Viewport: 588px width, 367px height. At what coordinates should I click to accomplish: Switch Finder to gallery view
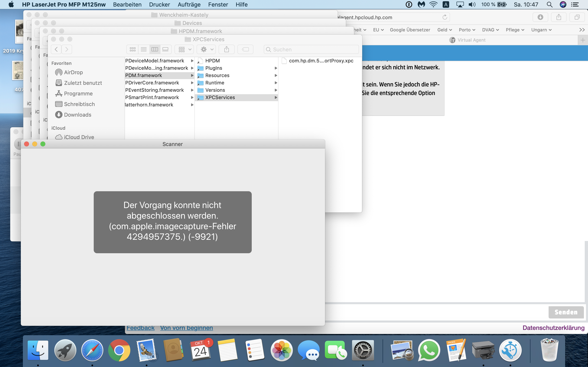pyautogui.click(x=165, y=50)
